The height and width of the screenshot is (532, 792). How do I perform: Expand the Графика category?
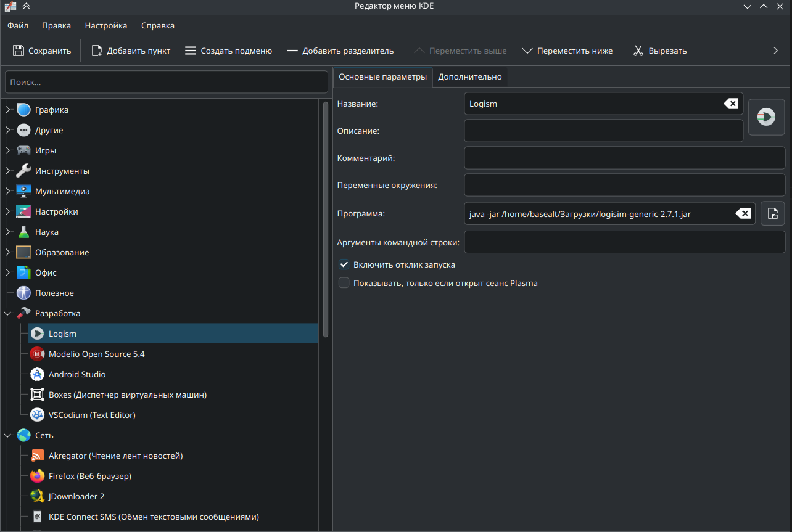pyautogui.click(x=8, y=110)
